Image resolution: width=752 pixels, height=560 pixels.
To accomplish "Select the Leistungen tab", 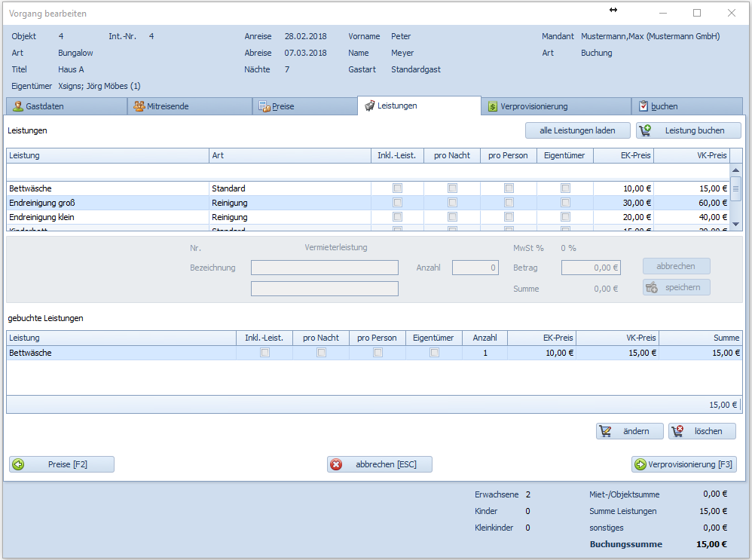I will (419, 106).
